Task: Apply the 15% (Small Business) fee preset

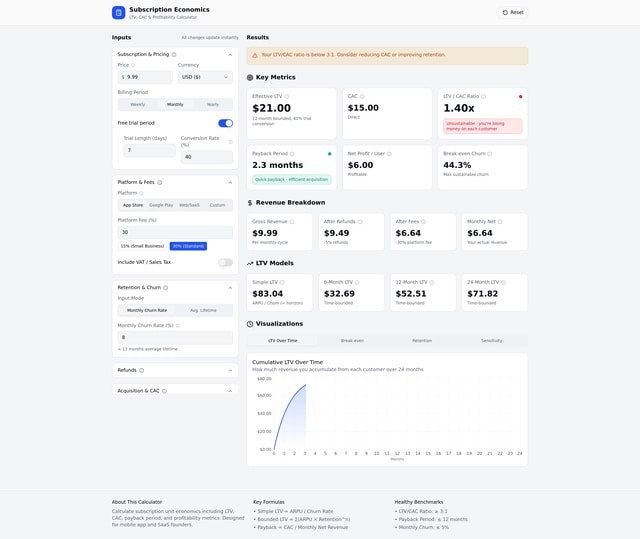Action: 142,246
